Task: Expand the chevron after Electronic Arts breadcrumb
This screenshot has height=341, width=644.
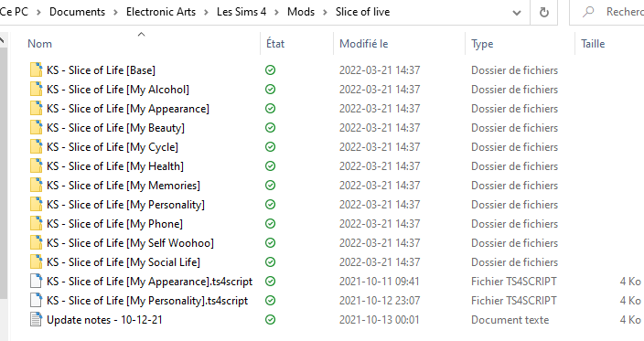Action: tap(206, 12)
